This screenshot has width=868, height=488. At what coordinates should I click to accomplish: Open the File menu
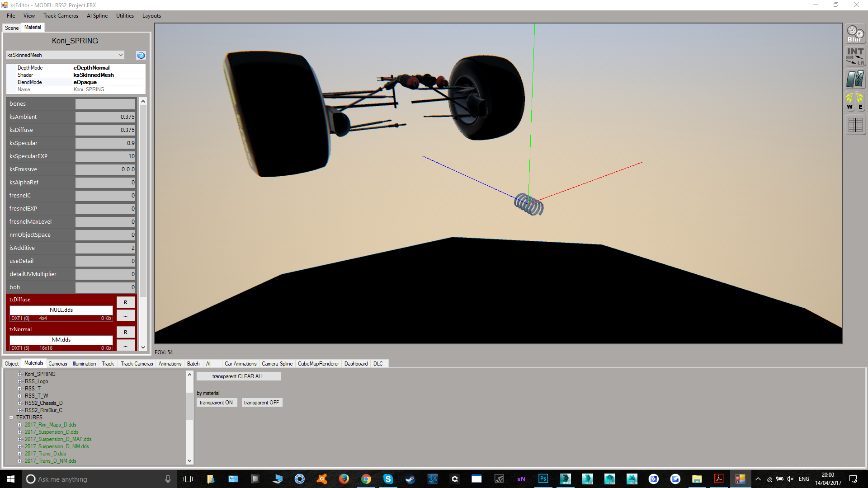11,16
